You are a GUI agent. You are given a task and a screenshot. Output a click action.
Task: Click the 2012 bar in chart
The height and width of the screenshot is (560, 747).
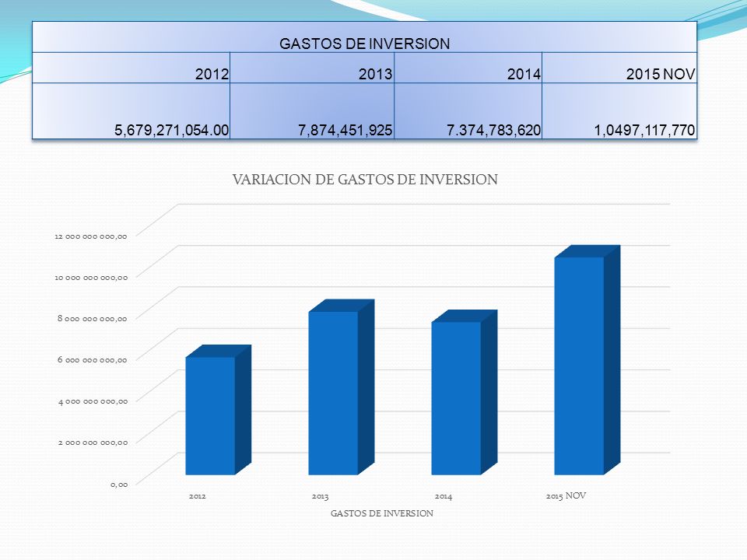pos(218,410)
